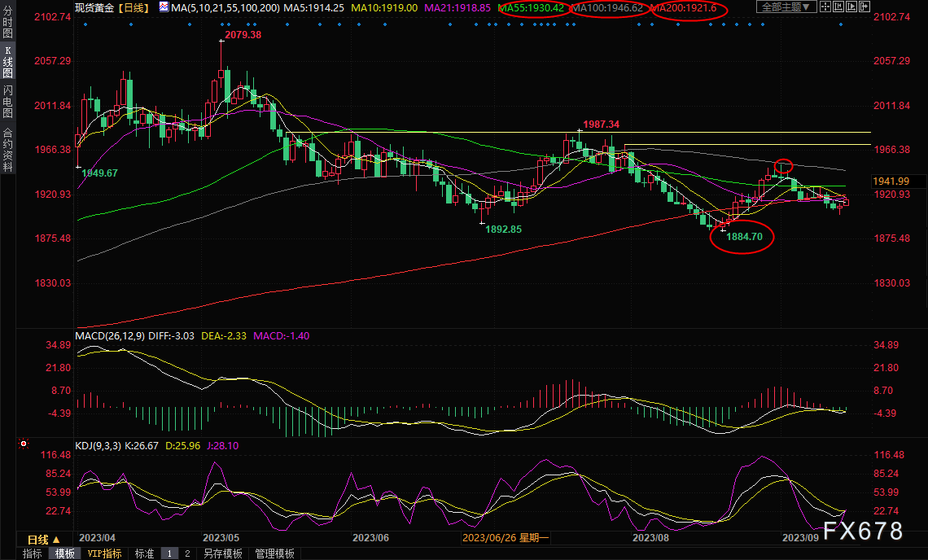928x560 pixels.
Task: Click the play-forward axis icon
Action: (851, 7)
